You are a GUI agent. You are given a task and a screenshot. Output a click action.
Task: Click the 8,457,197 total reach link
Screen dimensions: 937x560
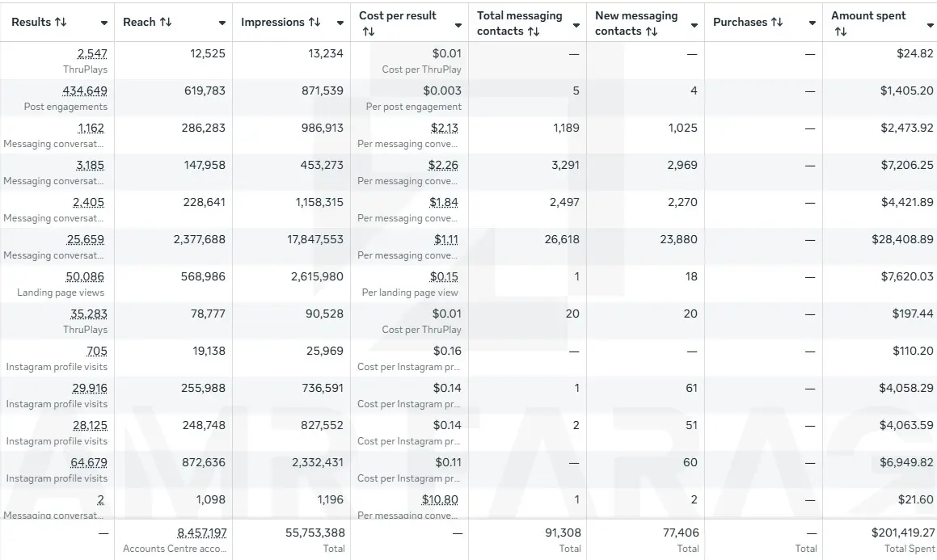point(202,533)
